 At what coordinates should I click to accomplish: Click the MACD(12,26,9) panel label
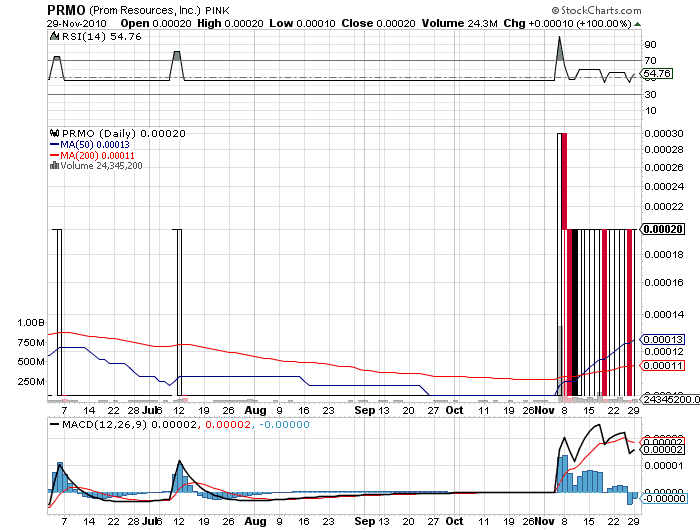point(104,424)
